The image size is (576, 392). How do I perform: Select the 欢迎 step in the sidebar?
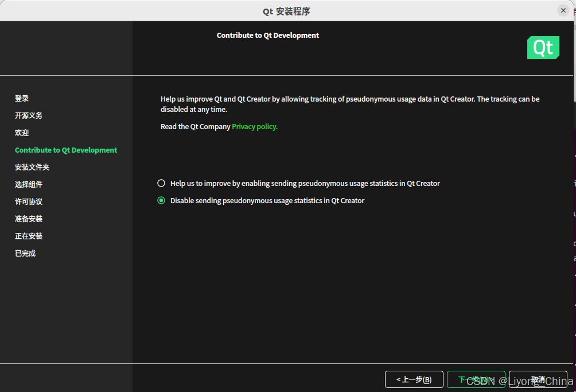pos(22,133)
